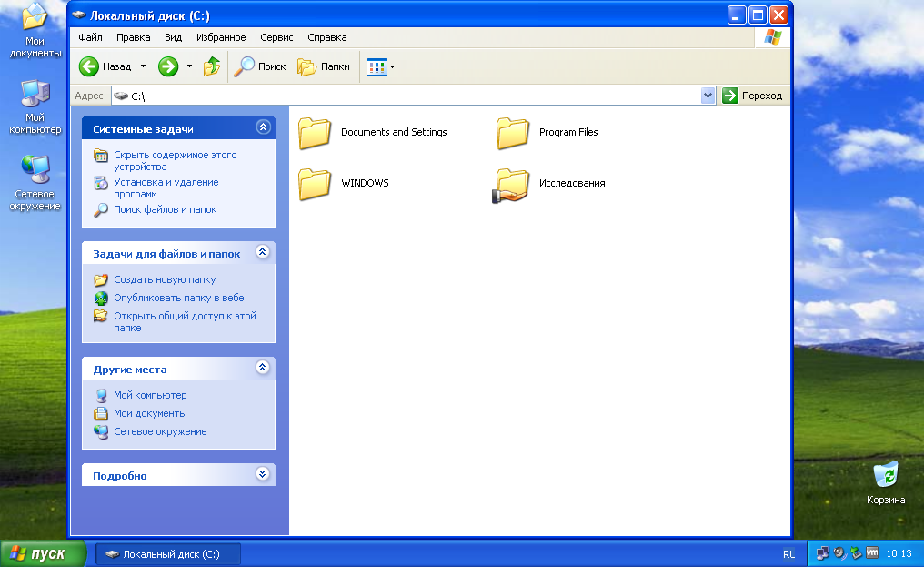Viewport: 924px width, 567px height.
Task: Collapse the Системные задачи panel
Action: pyautogui.click(x=263, y=127)
